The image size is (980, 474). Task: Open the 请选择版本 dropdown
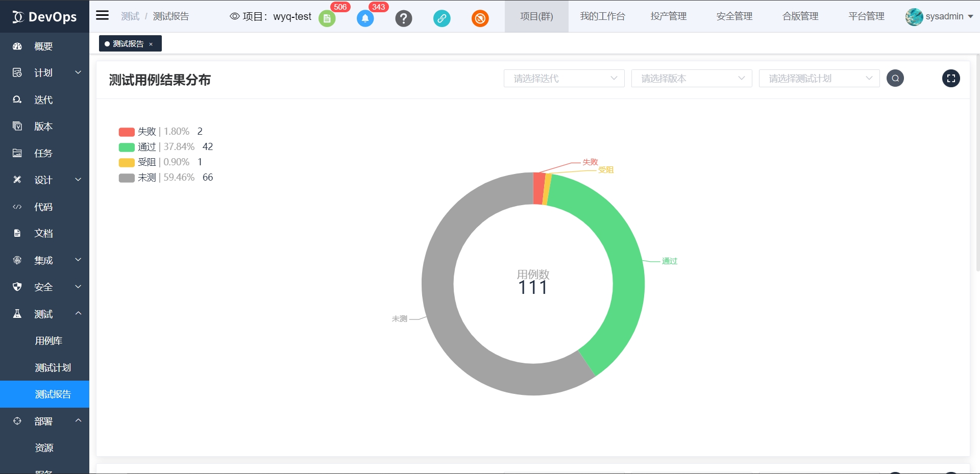coord(691,78)
